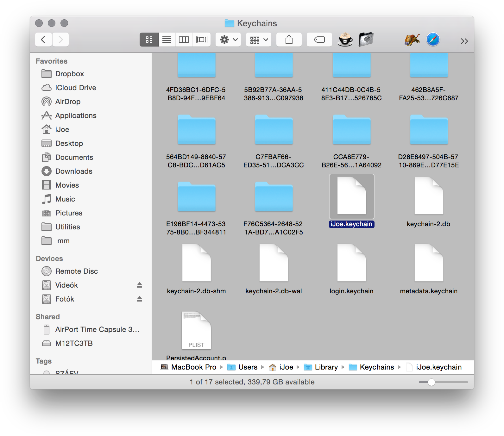Switch to icon view

pos(149,40)
